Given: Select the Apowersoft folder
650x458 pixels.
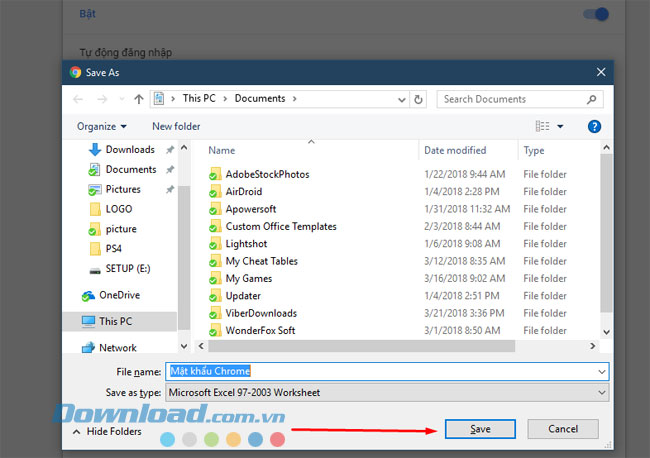Looking at the screenshot, I should click(251, 209).
